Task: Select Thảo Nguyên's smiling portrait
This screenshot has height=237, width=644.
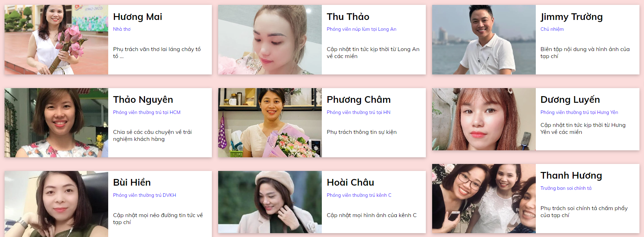Action: click(x=56, y=123)
